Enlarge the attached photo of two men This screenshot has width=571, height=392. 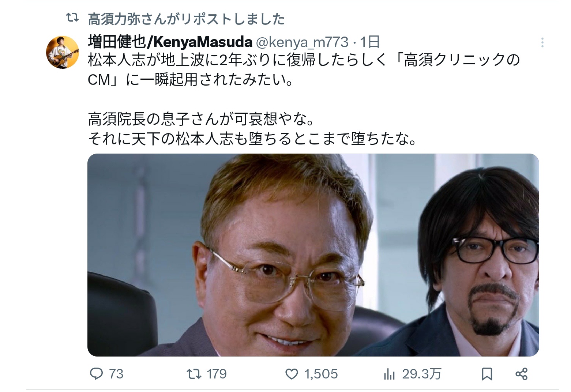point(313,255)
